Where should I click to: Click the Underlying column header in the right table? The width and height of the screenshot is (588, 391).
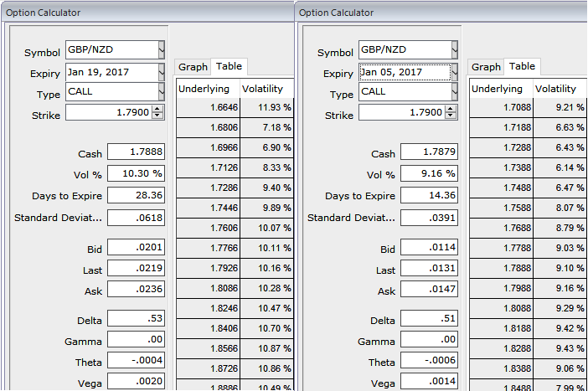[497, 89]
